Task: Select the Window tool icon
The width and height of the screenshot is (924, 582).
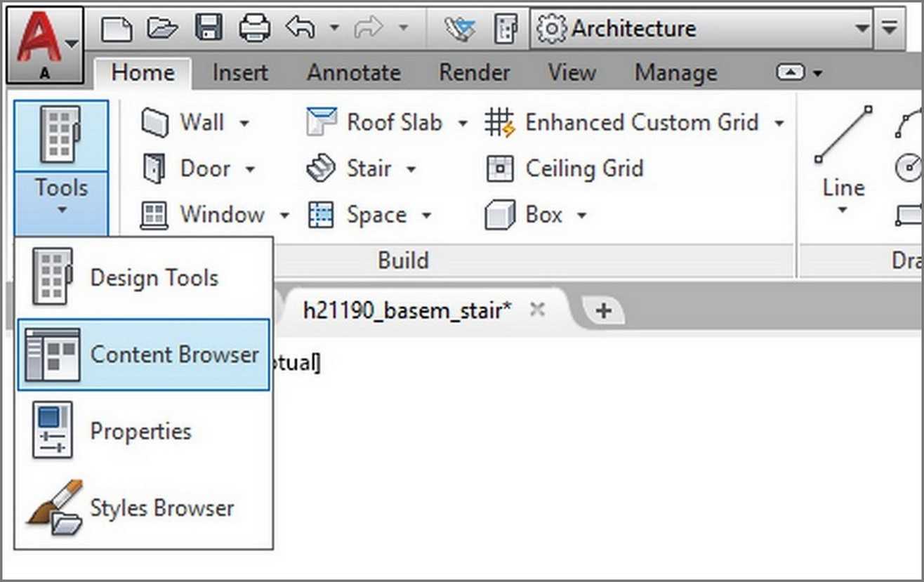Action: [154, 215]
